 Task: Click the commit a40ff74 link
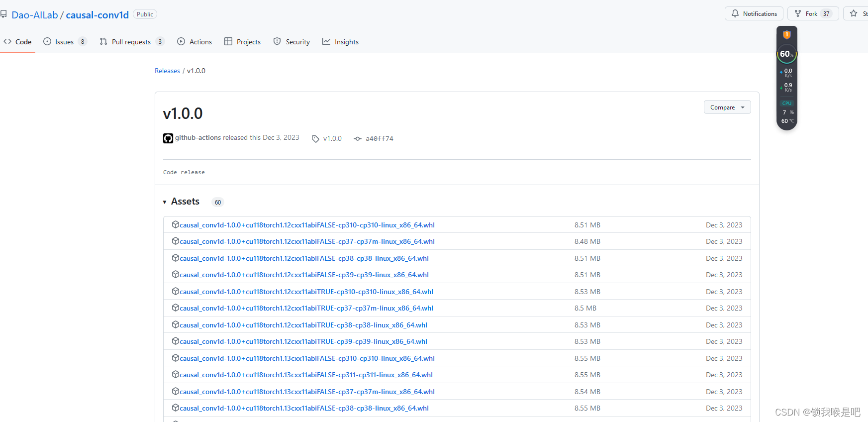[x=380, y=138]
